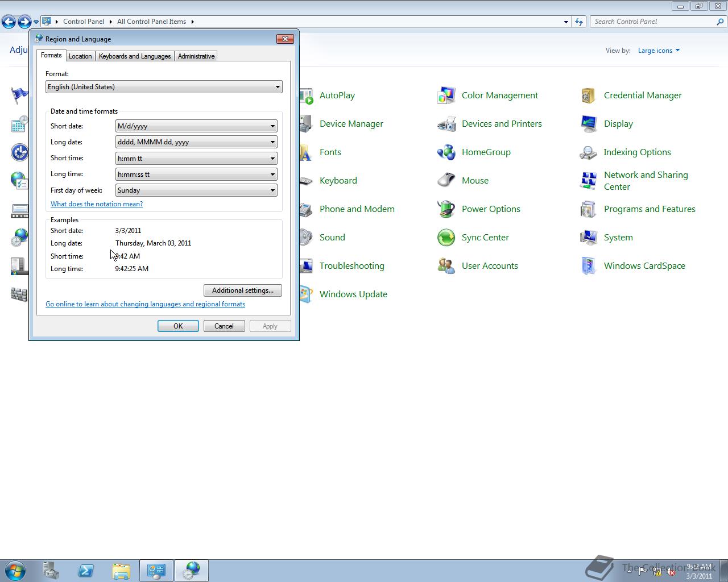Open Server Manager from the taskbar
728x582 pixels.
[51, 571]
